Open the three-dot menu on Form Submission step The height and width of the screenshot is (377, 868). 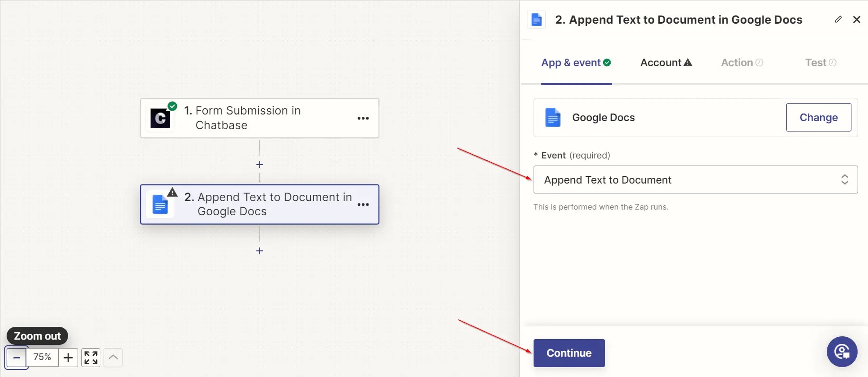pyautogui.click(x=363, y=118)
